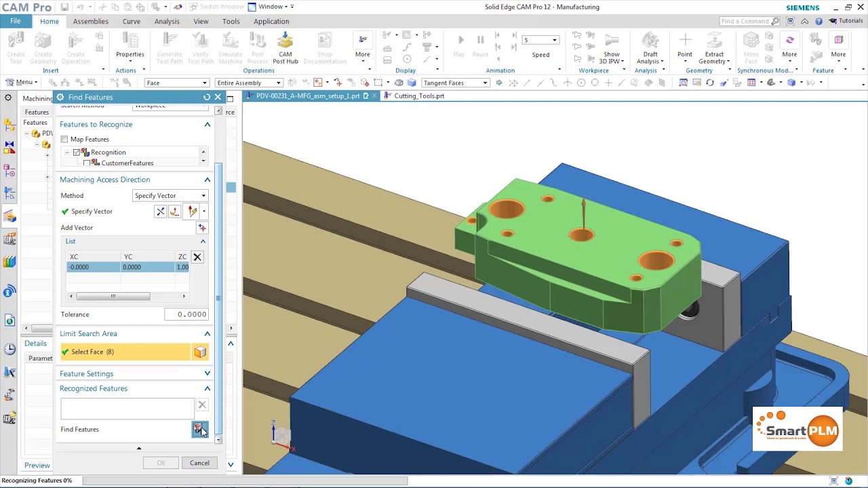Open the Method Specify Vector dropdown

tap(170, 196)
